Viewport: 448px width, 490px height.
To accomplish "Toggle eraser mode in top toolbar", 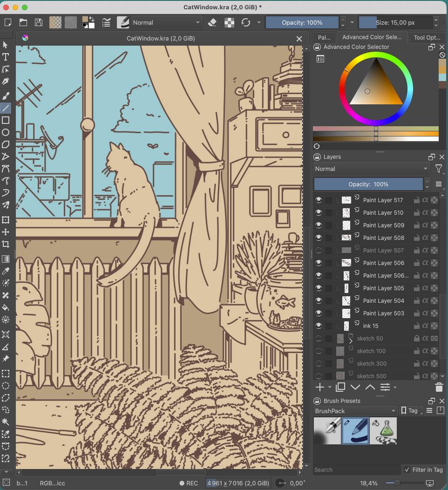I will (x=212, y=22).
